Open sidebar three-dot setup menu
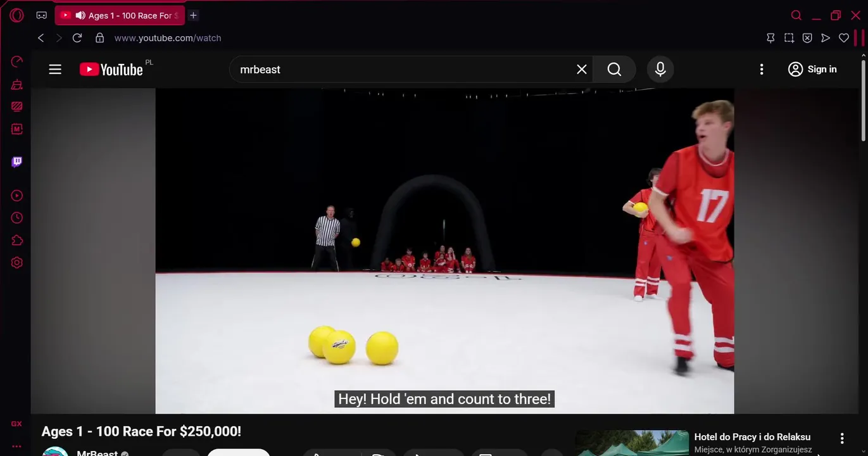The image size is (868, 456). coord(16,446)
